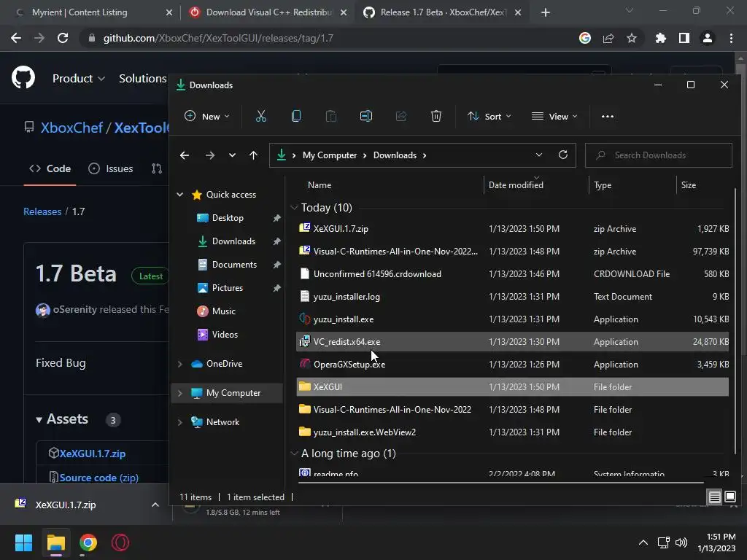Switch to large thumbnails view in status bar
This screenshot has height=560, width=747.
[729, 497]
